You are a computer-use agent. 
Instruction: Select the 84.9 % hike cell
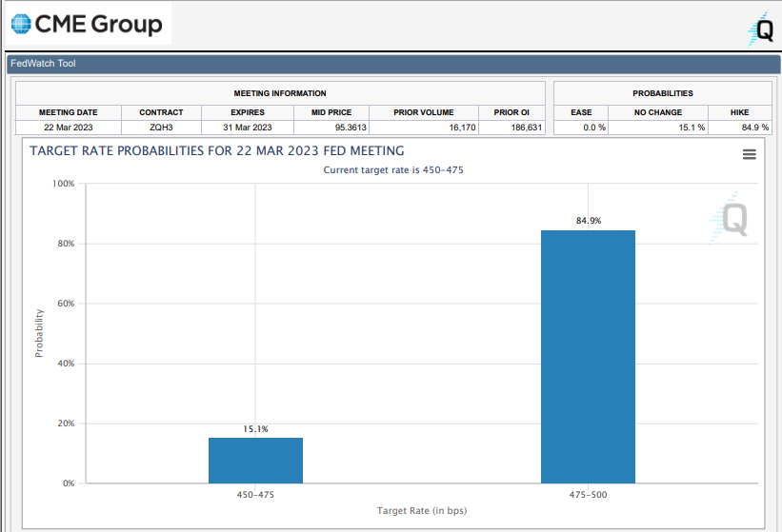[x=739, y=128]
